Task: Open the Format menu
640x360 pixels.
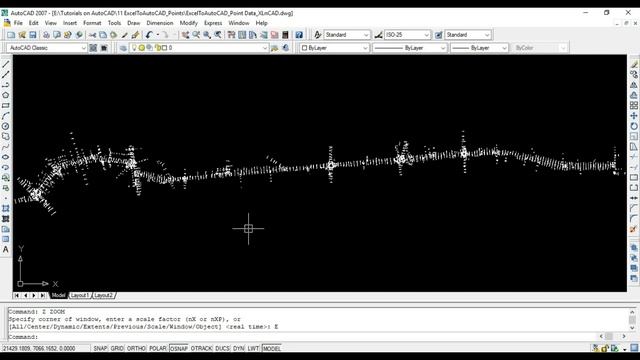Action: tap(92, 23)
